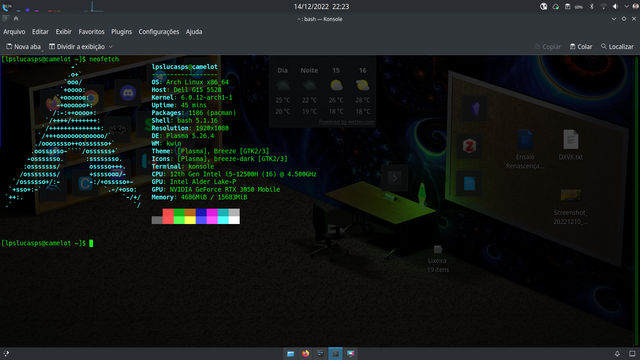Click the Konsole terminal icon in title bar
Viewport: 640px width, 360px height.
[5, 18]
